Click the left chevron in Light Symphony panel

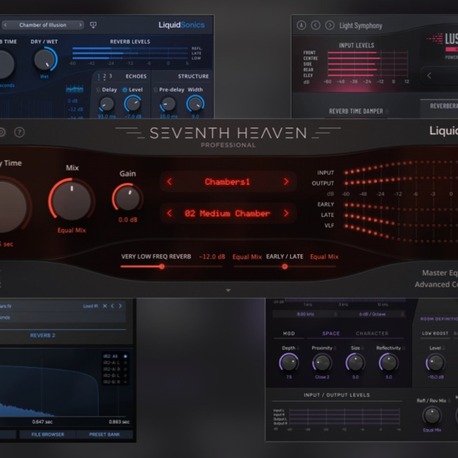(x=429, y=76)
